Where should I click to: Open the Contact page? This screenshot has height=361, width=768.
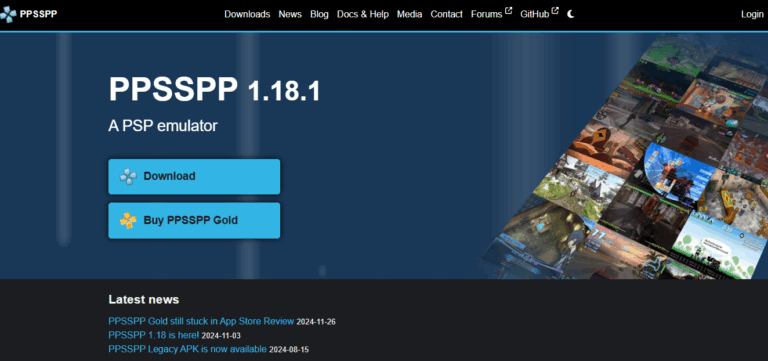(x=446, y=14)
